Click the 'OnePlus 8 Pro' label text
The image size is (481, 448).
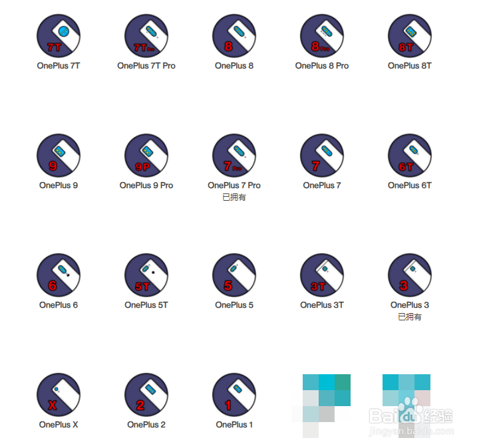[322, 66]
